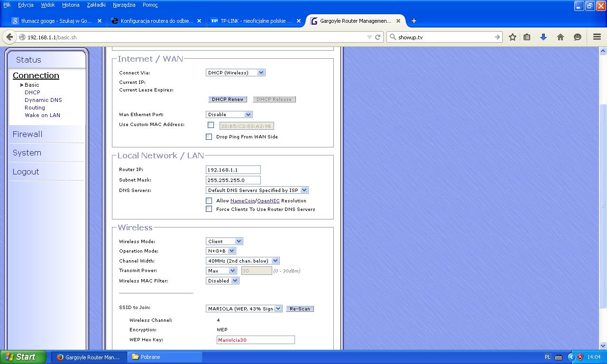The height and width of the screenshot is (364, 607).
Task: Click the Router IP input field
Action: coord(233,170)
